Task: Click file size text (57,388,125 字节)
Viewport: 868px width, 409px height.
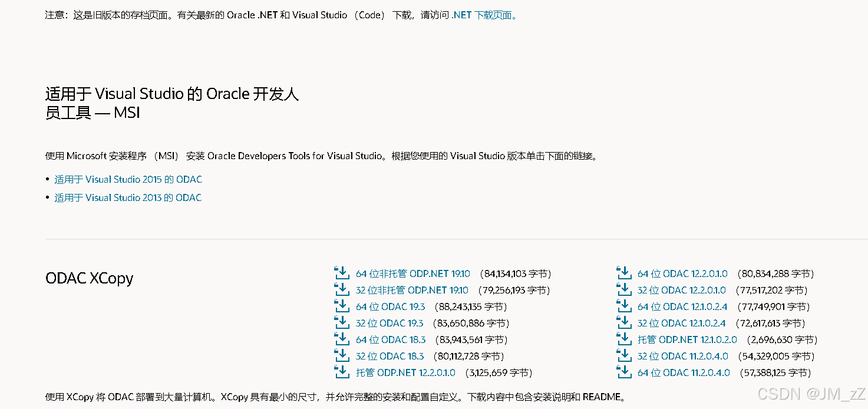Action: click(775, 372)
